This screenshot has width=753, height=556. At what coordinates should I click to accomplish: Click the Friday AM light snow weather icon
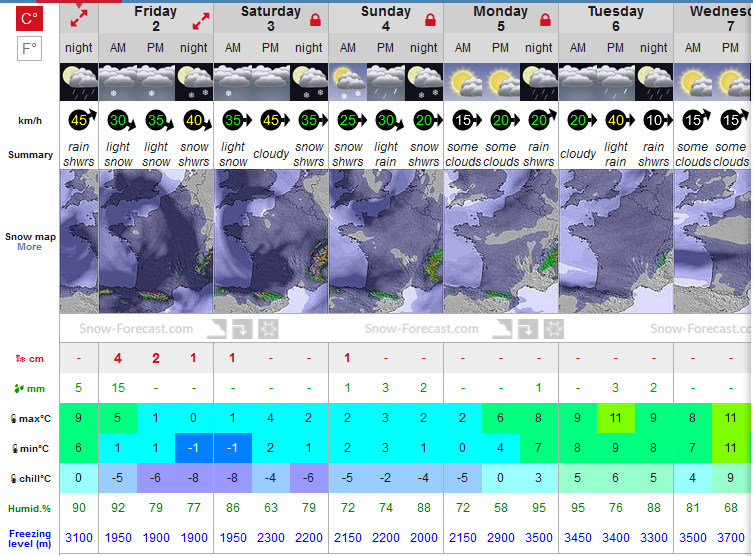coord(118,82)
